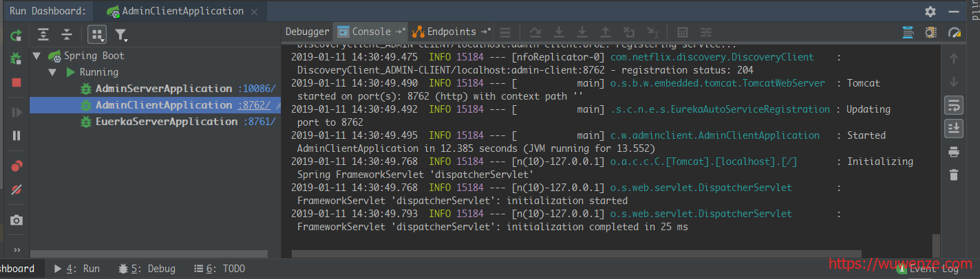Collapse the Spring Boot tree node
The width and height of the screenshot is (980, 279).
37,56
